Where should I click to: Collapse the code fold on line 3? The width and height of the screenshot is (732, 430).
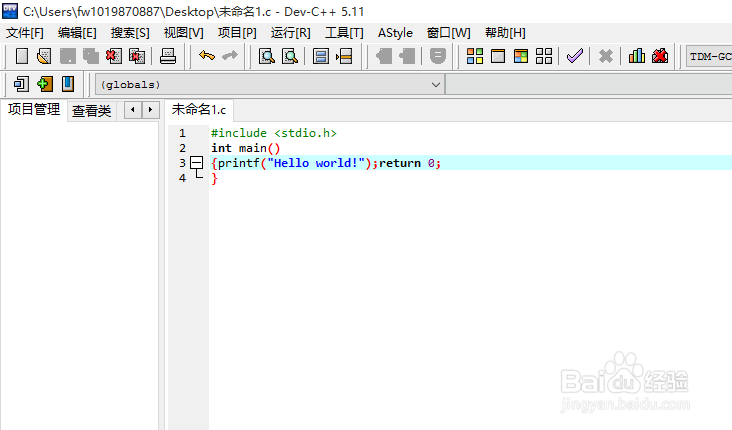coord(197,163)
